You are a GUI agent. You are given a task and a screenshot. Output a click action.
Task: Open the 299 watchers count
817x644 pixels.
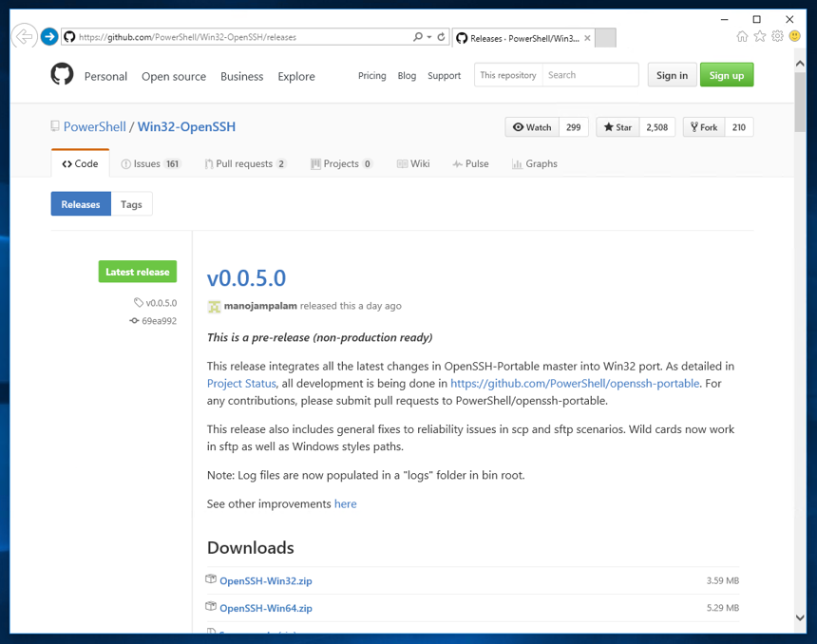574,127
